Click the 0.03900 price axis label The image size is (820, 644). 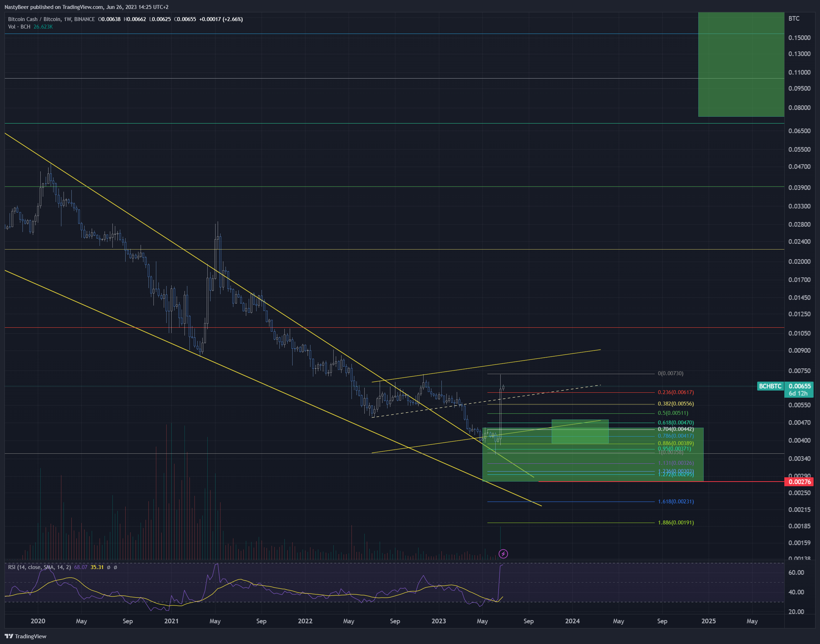coord(799,188)
